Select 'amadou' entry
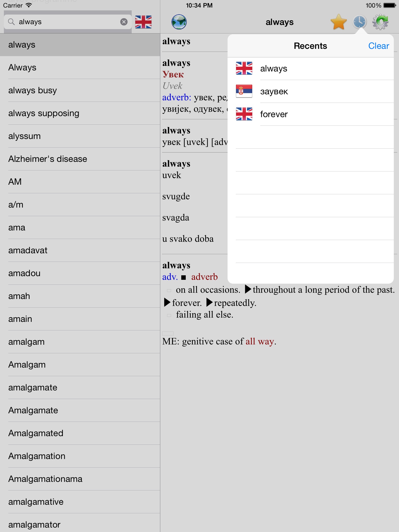The height and width of the screenshot is (532, 399). (x=80, y=273)
